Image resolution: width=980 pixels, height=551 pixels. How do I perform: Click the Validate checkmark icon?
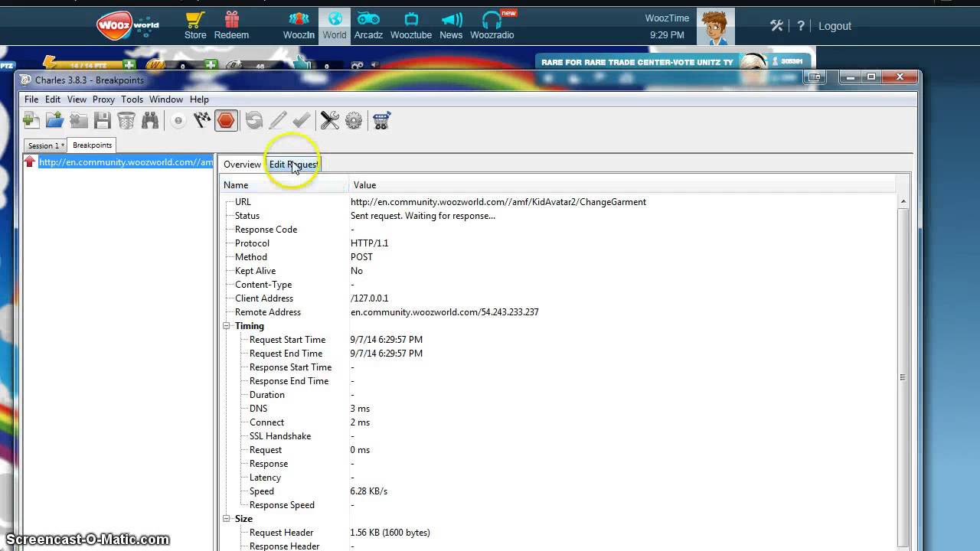302,120
